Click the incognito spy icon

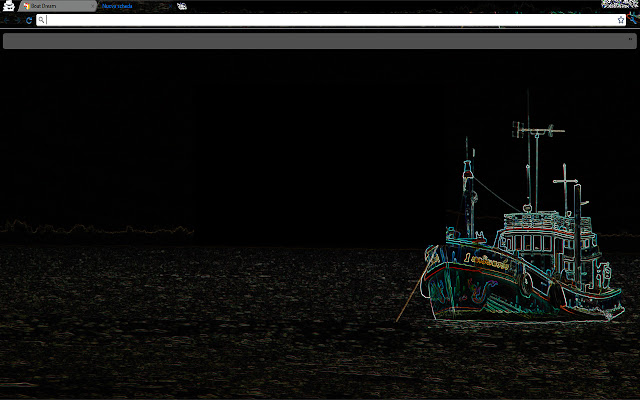coord(9,6)
